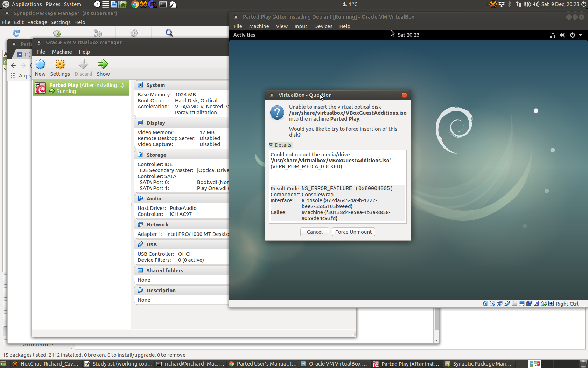The height and width of the screenshot is (368, 588).
Task: Click Synaptic search magnifier icon
Action: pos(169,33)
